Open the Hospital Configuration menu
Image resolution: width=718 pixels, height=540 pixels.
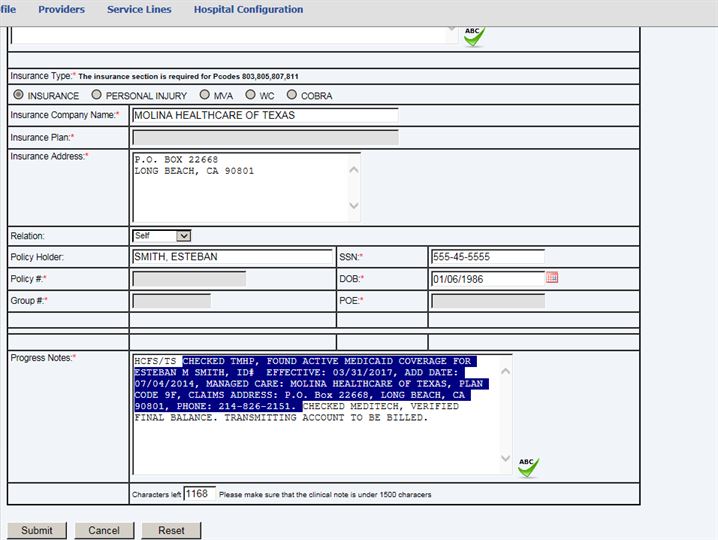tap(248, 9)
